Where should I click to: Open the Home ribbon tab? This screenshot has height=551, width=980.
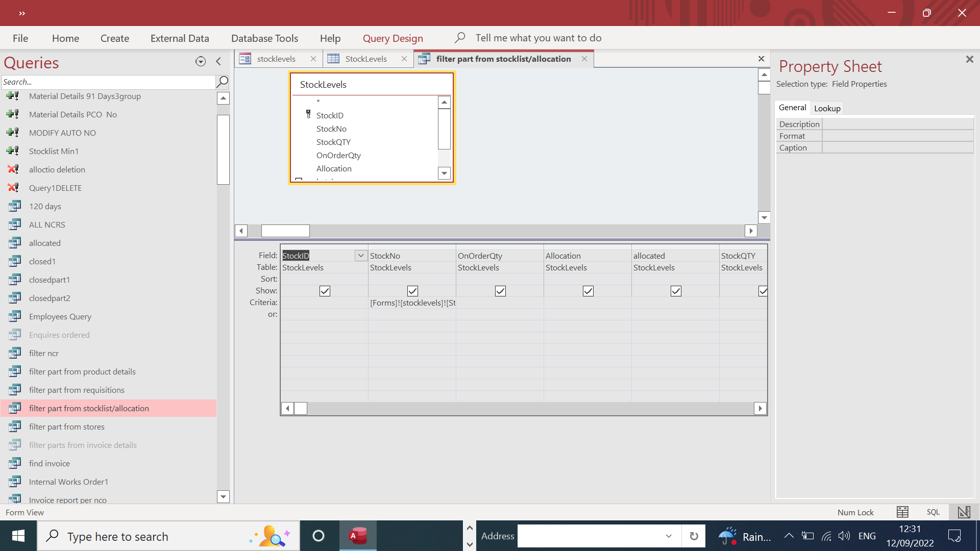[65, 38]
